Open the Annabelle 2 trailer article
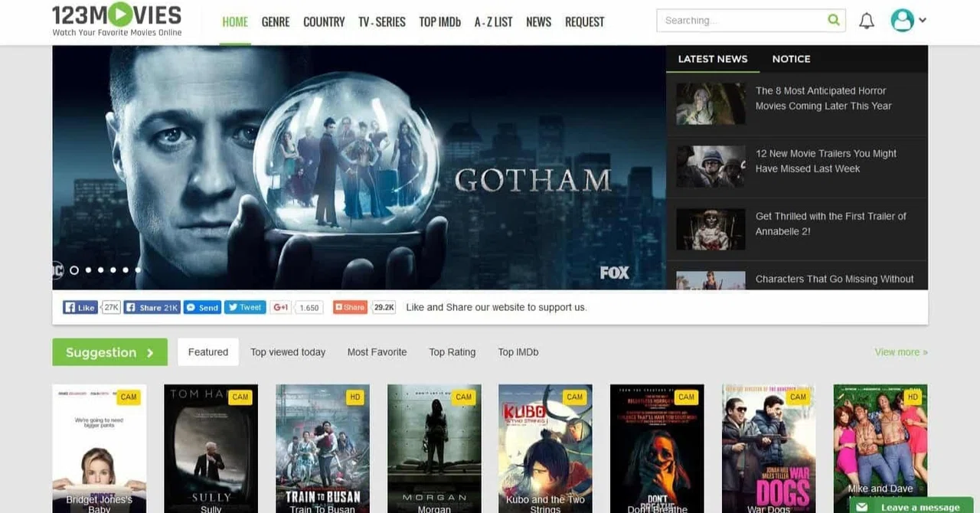Viewport: 980px width, 513px height. point(831,224)
